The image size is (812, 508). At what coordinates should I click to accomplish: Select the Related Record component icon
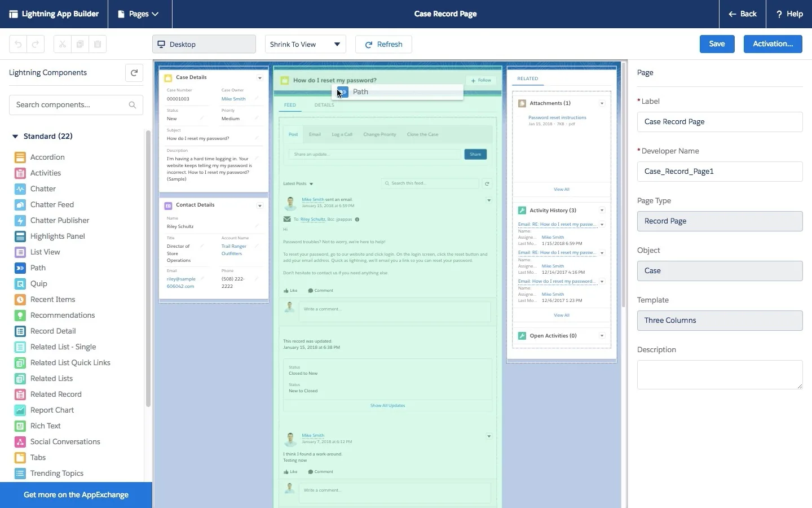(x=20, y=395)
